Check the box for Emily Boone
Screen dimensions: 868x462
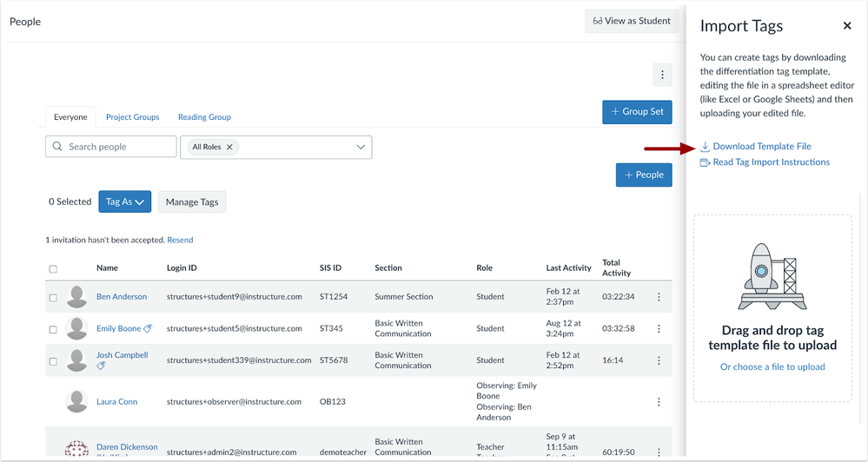[x=53, y=329]
